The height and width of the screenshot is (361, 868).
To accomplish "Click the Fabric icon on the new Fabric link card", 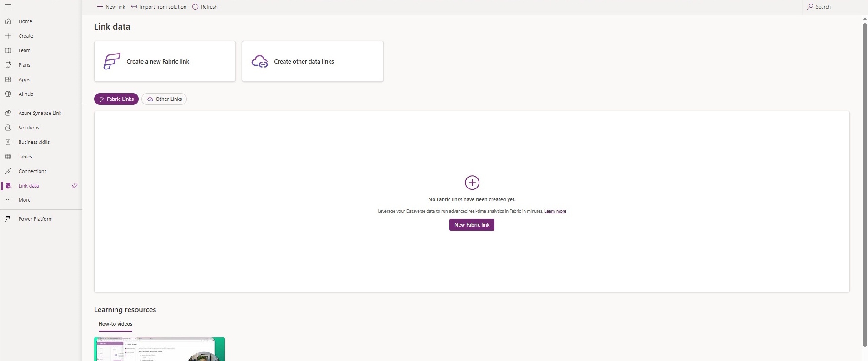I will tap(112, 61).
